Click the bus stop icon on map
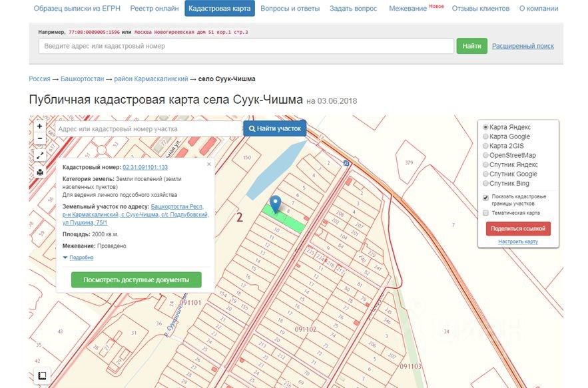The width and height of the screenshot is (588, 388). pyautogui.click(x=346, y=164)
